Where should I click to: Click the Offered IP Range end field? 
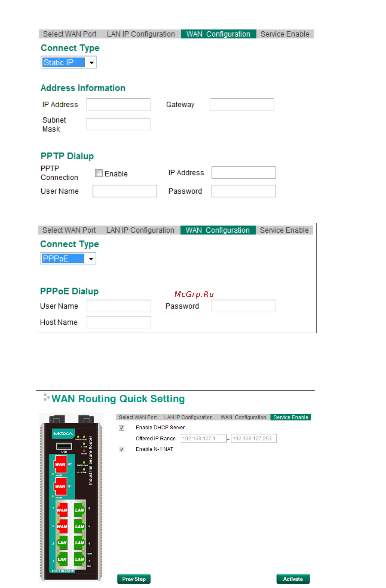[254, 439]
